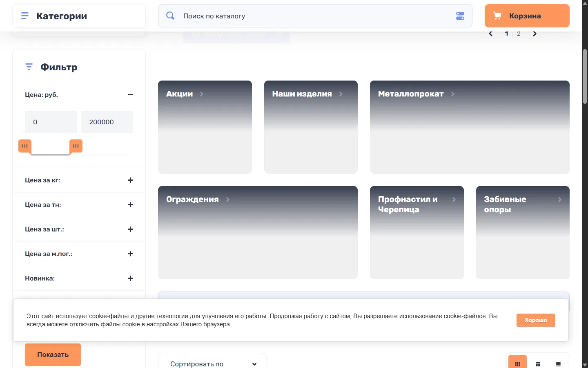
Task: Go to previous page arrow
Action: pyautogui.click(x=491, y=34)
